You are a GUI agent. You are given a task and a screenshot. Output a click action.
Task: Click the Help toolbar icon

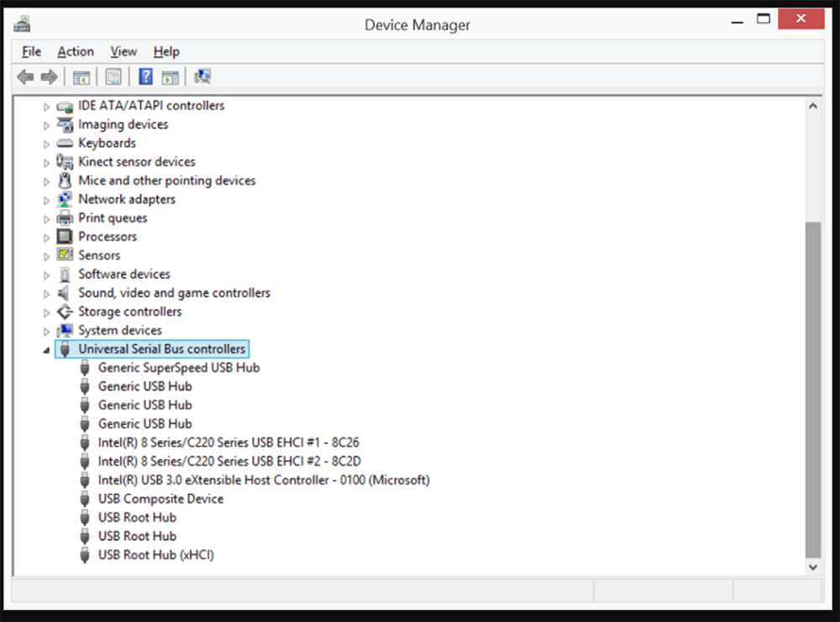pyautogui.click(x=144, y=76)
